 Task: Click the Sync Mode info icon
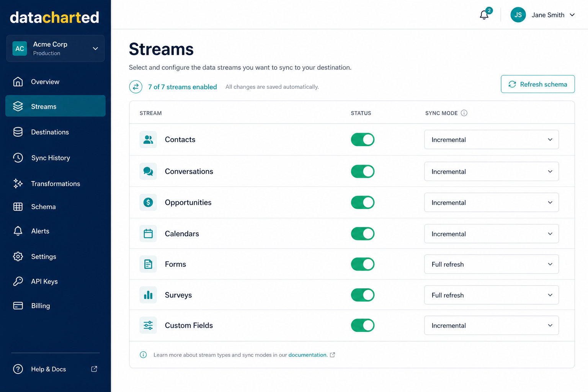coord(464,113)
